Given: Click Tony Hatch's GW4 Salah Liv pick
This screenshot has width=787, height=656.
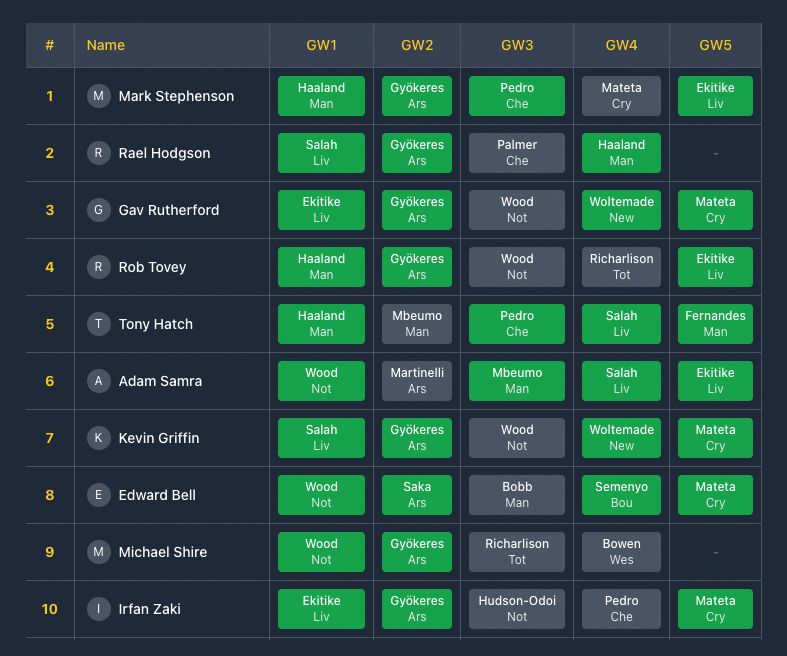Looking at the screenshot, I should click(621, 324).
